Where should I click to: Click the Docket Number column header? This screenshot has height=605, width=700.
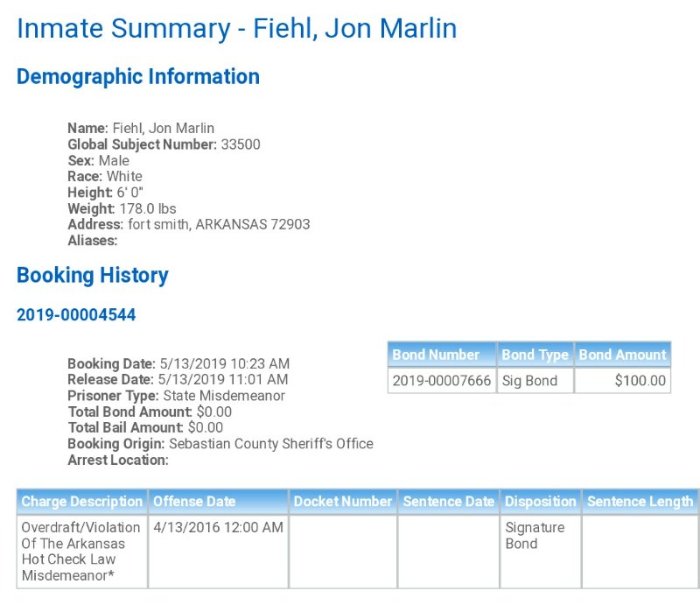click(x=343, y=502)
